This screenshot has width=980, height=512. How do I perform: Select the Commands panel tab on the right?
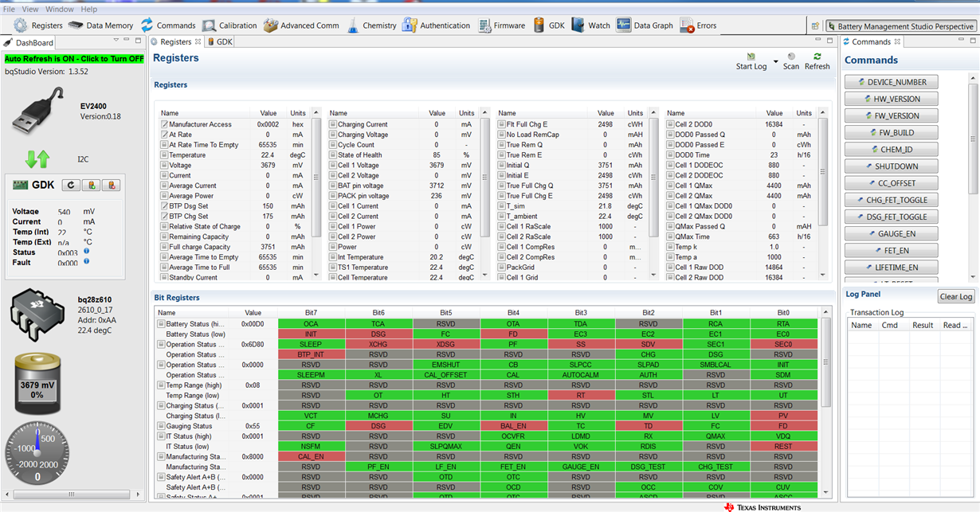click(x=871, y=41)
